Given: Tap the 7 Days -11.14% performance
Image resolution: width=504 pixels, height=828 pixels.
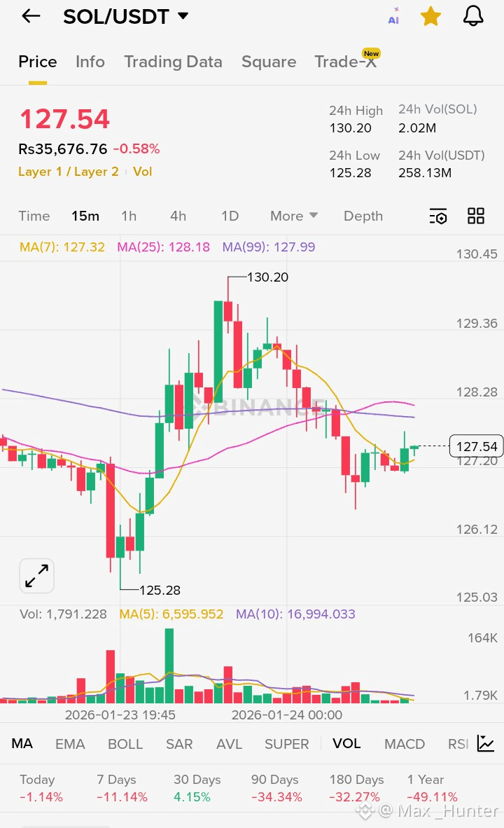Looking at the screenshot, I should 122,788.
